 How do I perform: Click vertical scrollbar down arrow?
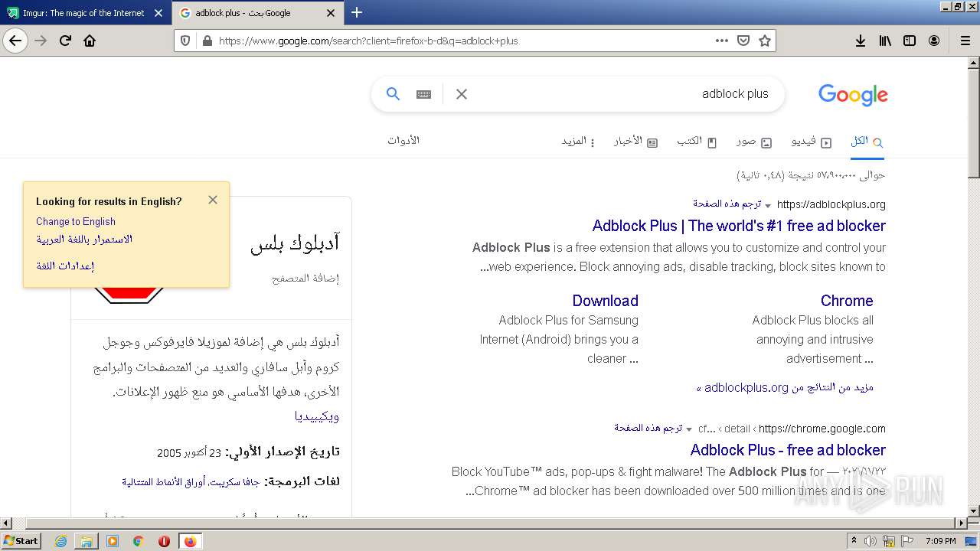(x=973, y=510)
